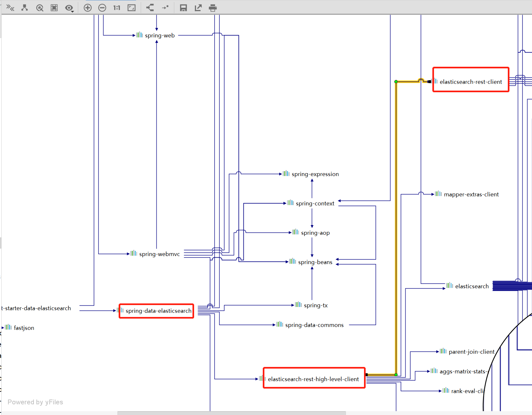This screenshot has height=415, width=532.
Task: Toggle the border/film-frame toolbar icon
Action: coord(54,8)
